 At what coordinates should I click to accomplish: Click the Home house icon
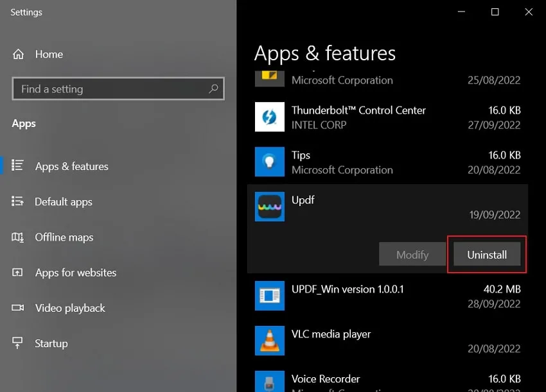(x=18, y=55)
